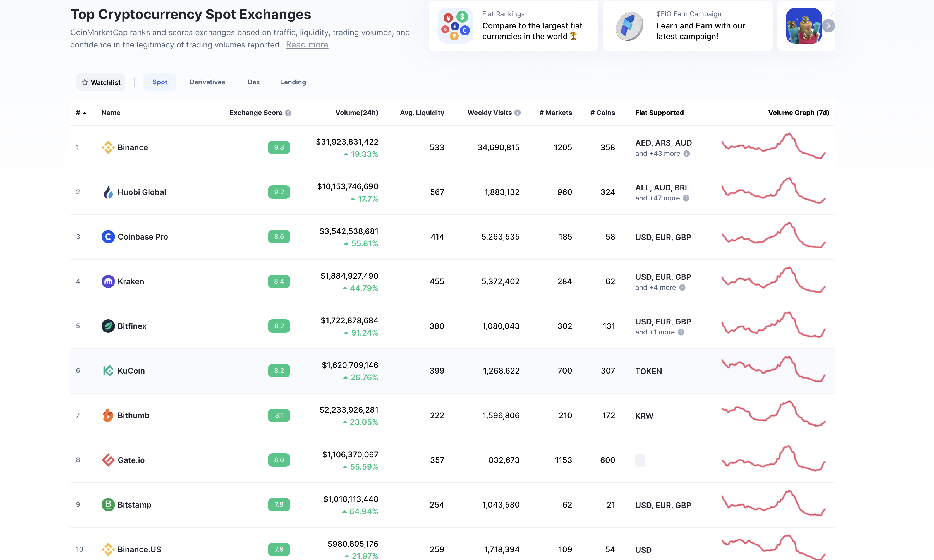The width and height of the screenshot is (934, 560).
Task: Click Binance 9.8 exchange score badge
Action: (x=279, y=148)
